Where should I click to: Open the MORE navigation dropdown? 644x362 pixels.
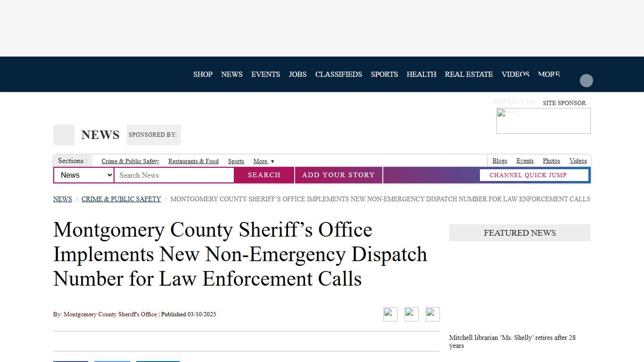(x=548, y=74)
